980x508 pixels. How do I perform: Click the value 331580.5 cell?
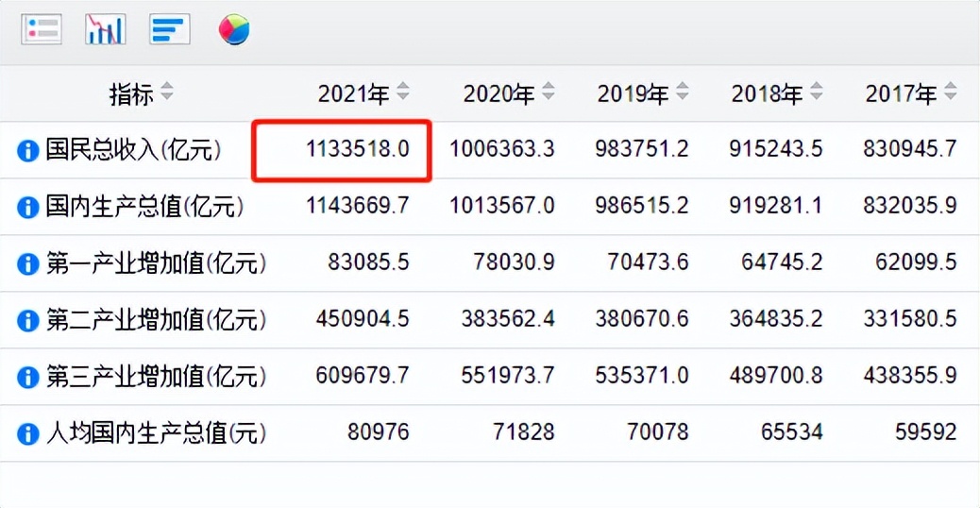pyautogui.click(x=909, y=318)
